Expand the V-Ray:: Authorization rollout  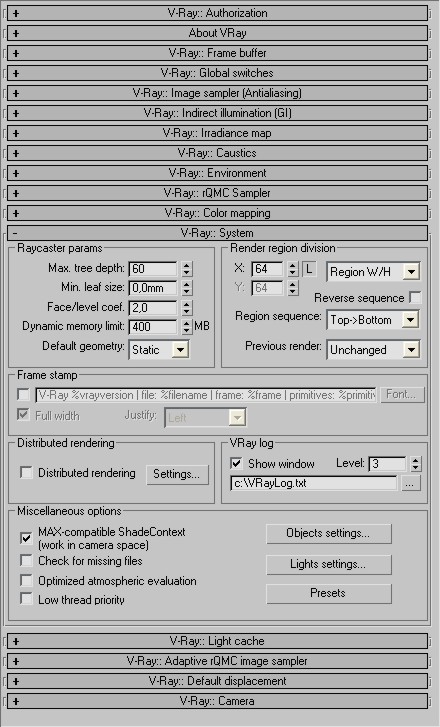click(217, 13)
